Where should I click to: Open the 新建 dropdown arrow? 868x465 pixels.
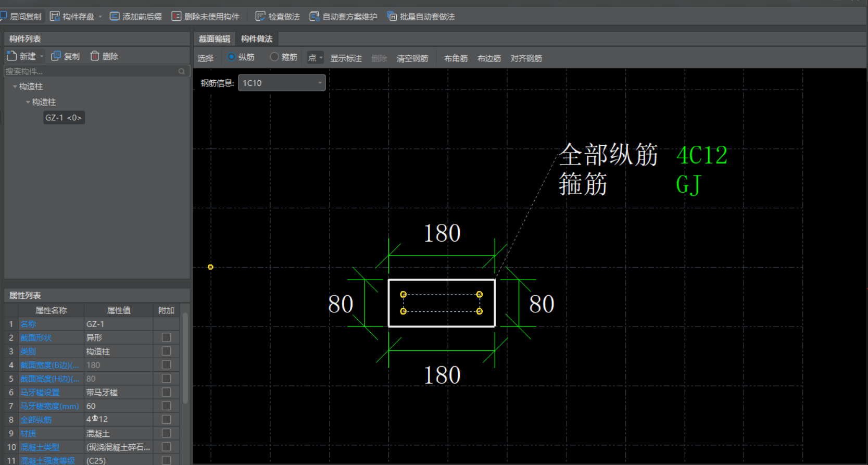point(42,56)
